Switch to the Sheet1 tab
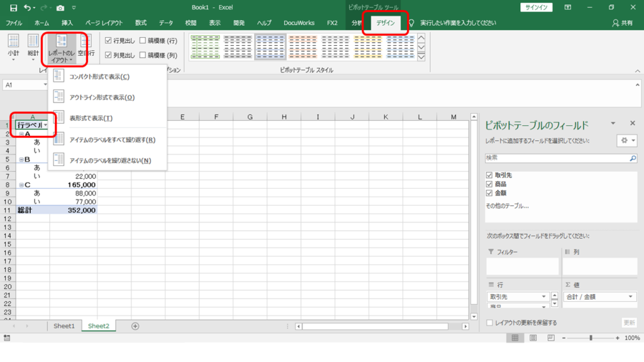Image resolution: width=644 pixels, height=362 pixels. (64, 326)
